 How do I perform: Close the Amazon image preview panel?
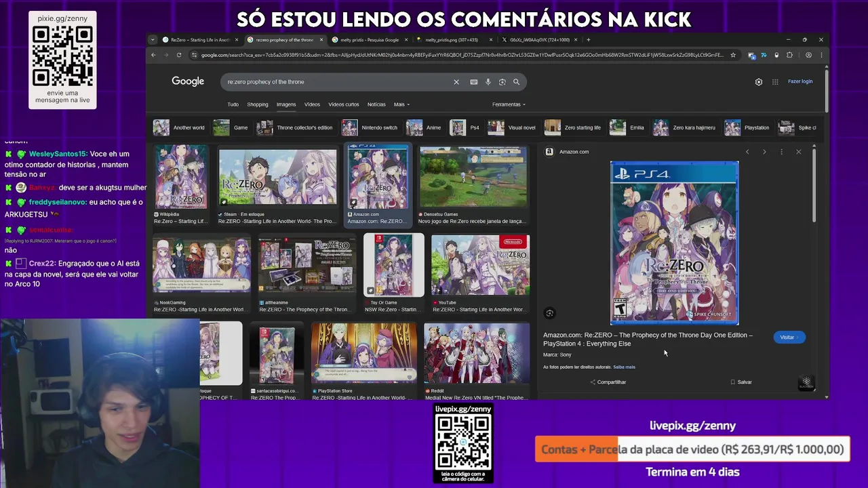(798, 152)
